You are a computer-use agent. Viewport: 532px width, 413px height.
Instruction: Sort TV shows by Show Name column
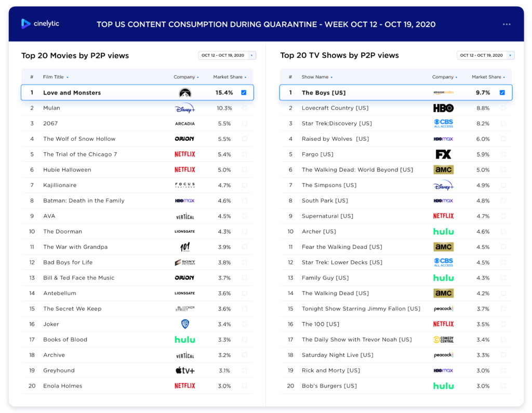[x=317, y=77]
